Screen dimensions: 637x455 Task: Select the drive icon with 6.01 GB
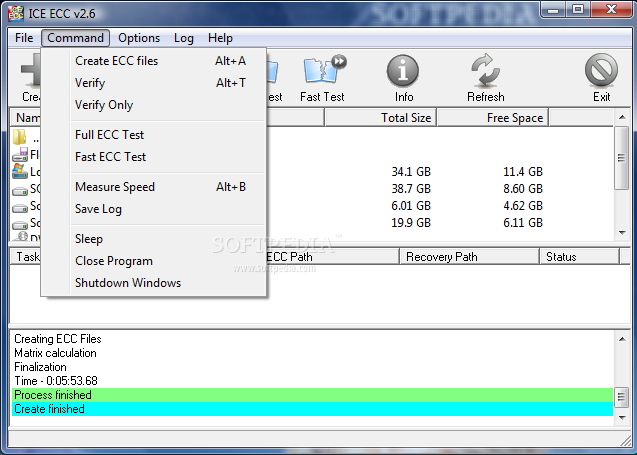20,208
